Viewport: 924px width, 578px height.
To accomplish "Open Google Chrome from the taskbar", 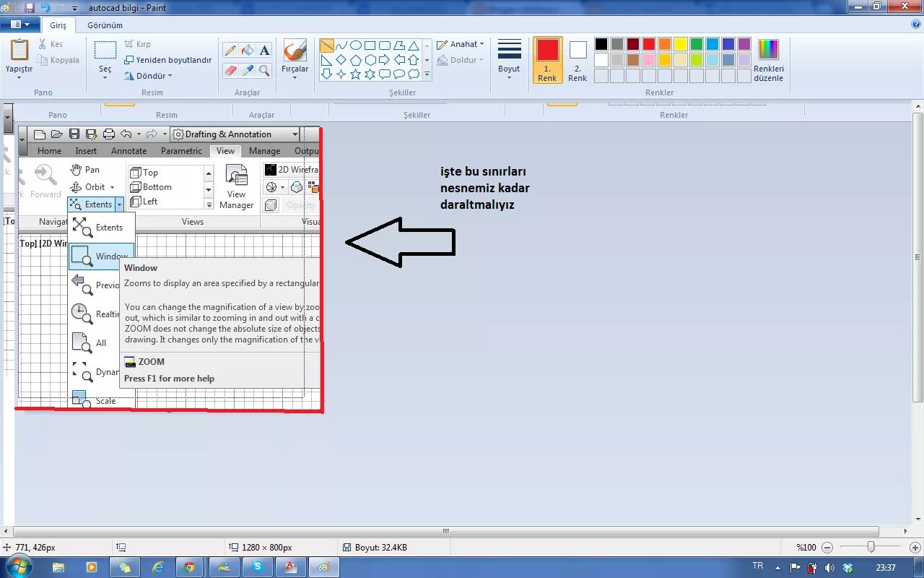I will tap(189, 567).
